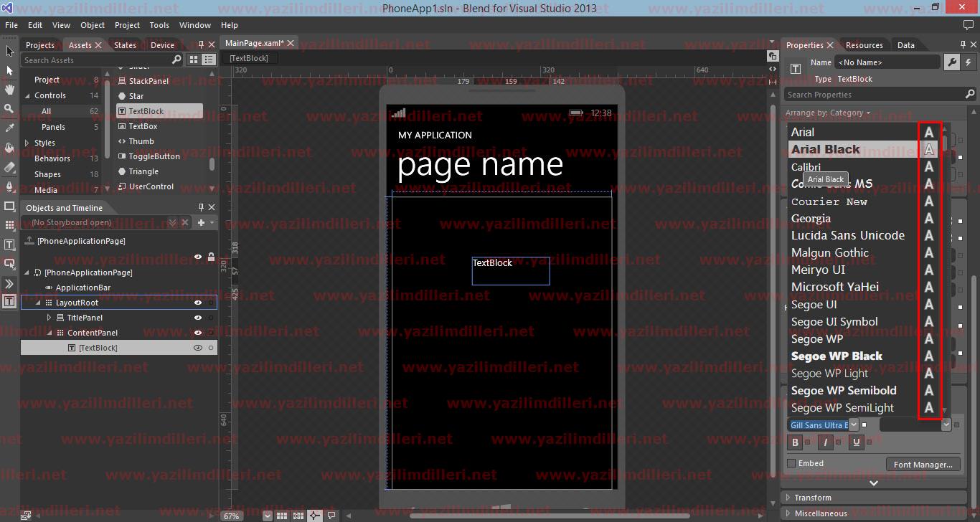Toggle annotations display button
This screenshot has width=980, height=522.
pos(331,516)
